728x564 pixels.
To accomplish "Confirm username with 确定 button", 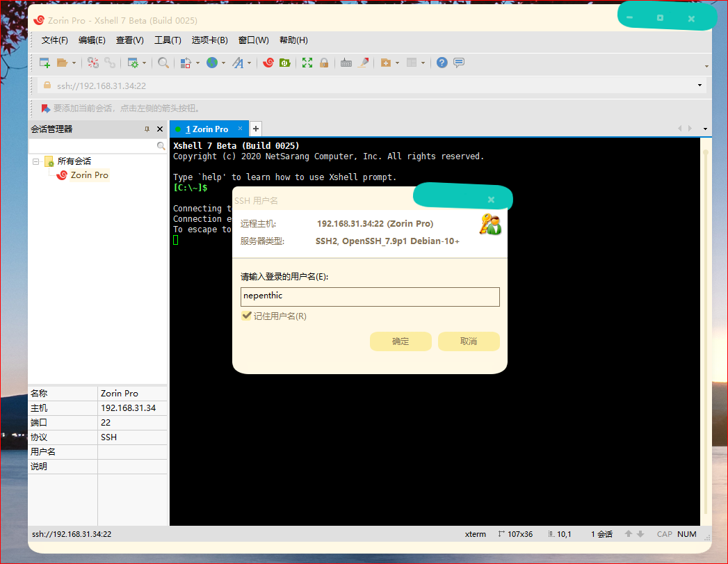I will [401, 341].
